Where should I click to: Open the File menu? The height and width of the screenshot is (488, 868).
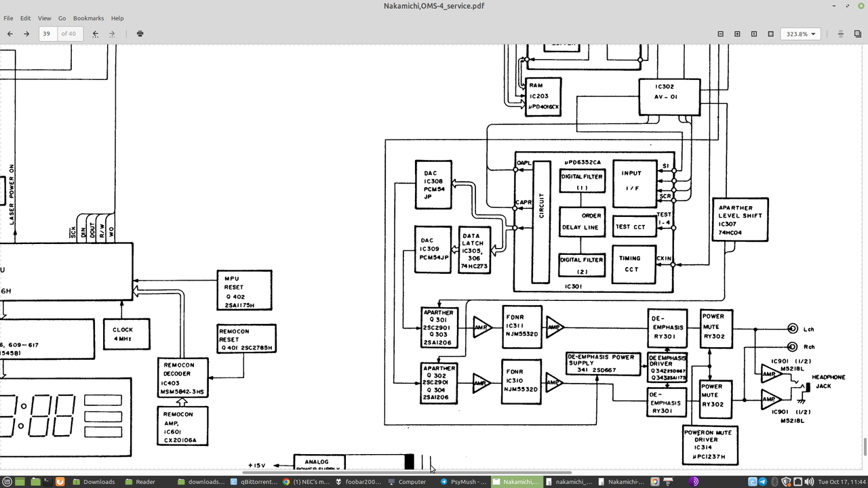click(8, 18)
